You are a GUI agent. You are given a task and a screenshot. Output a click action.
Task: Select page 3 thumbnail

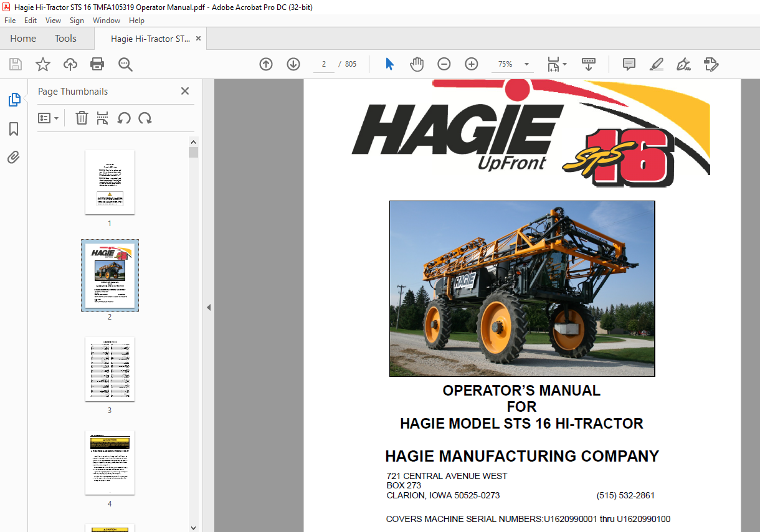point(110,369)
